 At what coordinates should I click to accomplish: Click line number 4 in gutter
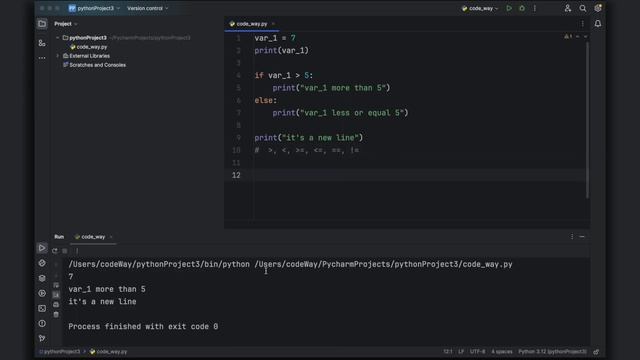pyautogui.click(x=238, y=76)
